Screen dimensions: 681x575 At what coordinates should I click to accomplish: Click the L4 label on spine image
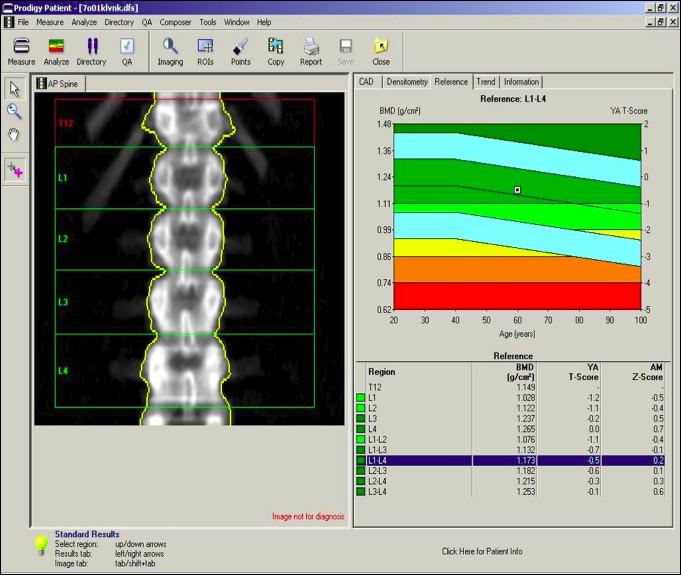tap(63, 371)
